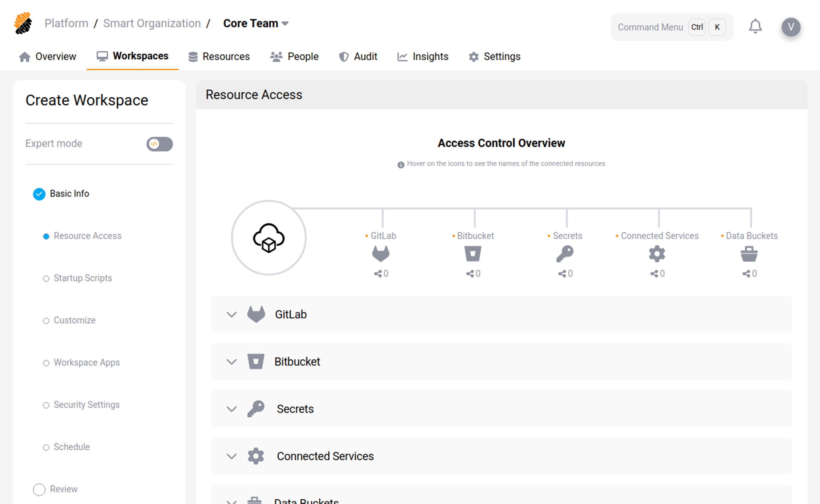
Task: Expand the Secrets section chevron
Action: pos(231,409)
